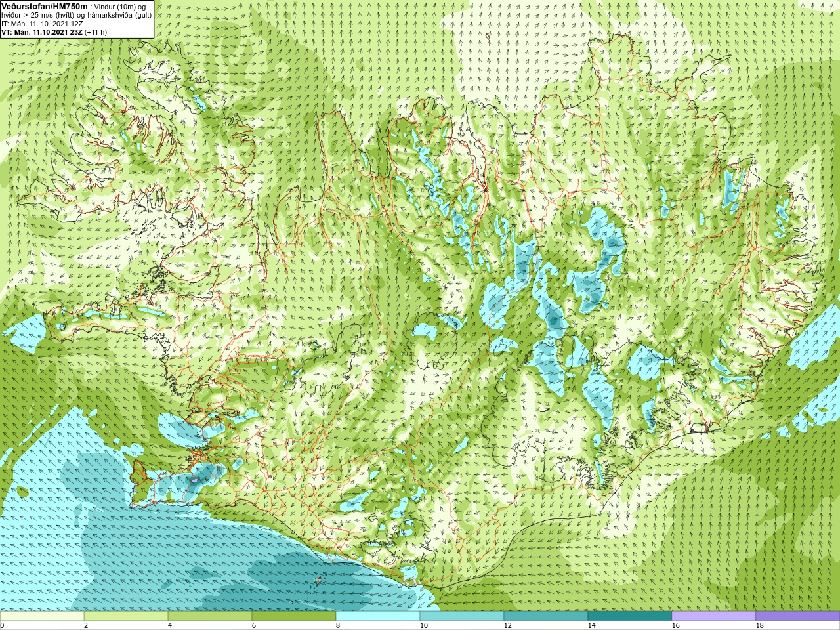Image resolution: width=840 pixels, height=630 pixels.
Task: Click the legend scale label '10'
Action: 423,625
